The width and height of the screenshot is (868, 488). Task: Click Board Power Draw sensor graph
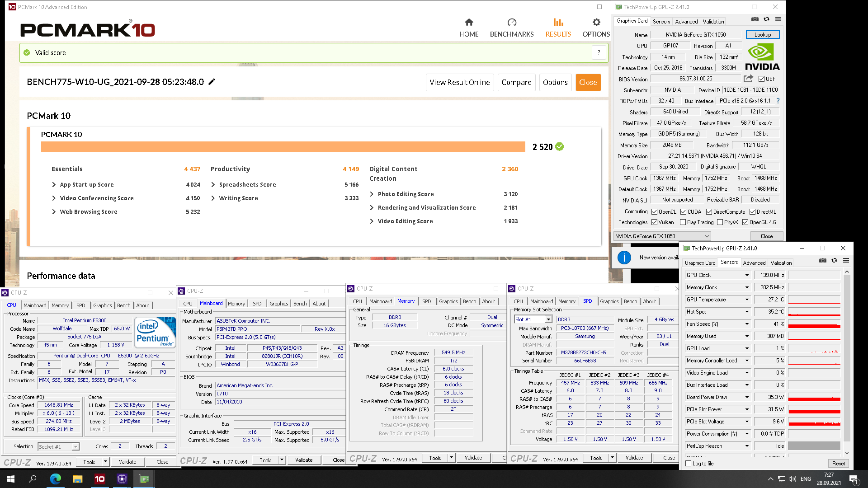click(814, 397)
